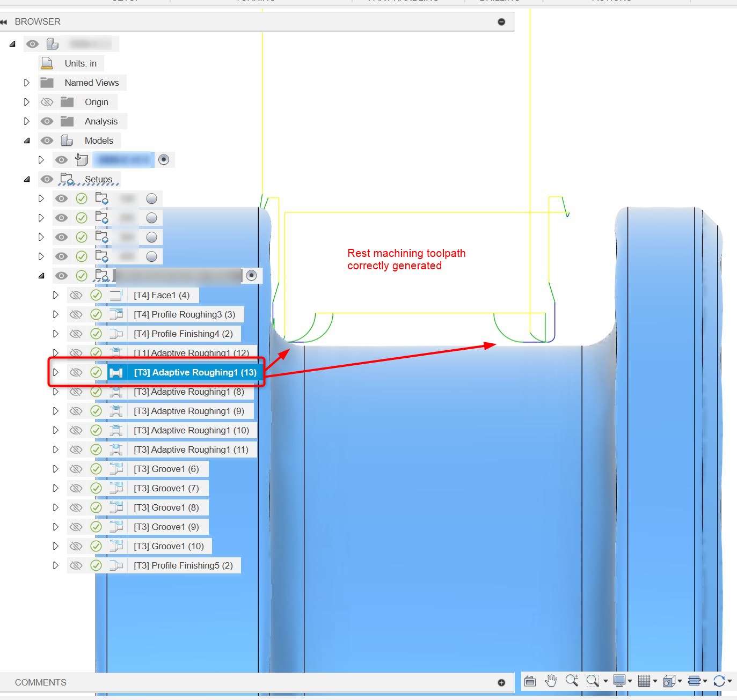The height and width of the screenshot is (700, 737).
Task: Click the Face1 (4) operation icon
Action: click(x=116, y=295)
